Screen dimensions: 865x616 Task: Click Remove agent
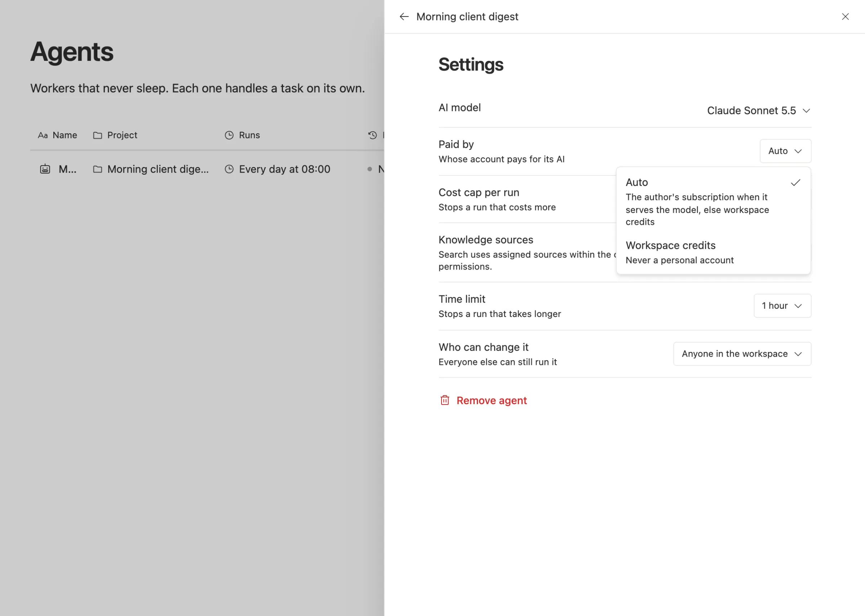(x=483, y=401)
